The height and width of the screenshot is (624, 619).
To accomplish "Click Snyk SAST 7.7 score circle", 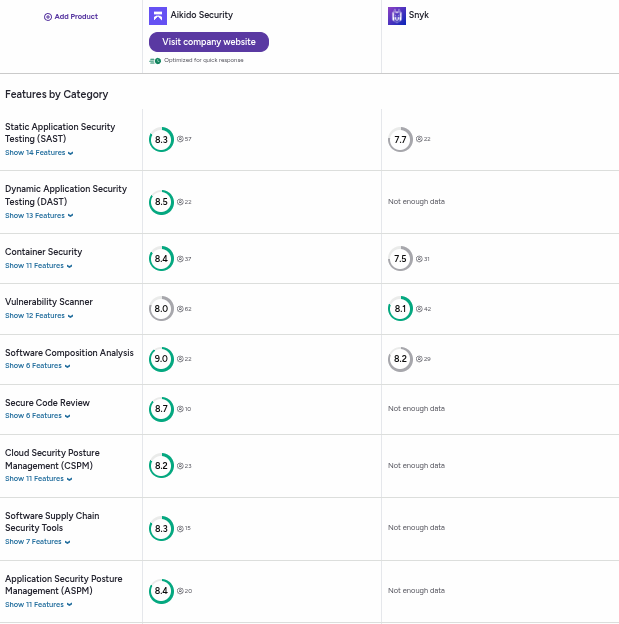I will [400, 139].
